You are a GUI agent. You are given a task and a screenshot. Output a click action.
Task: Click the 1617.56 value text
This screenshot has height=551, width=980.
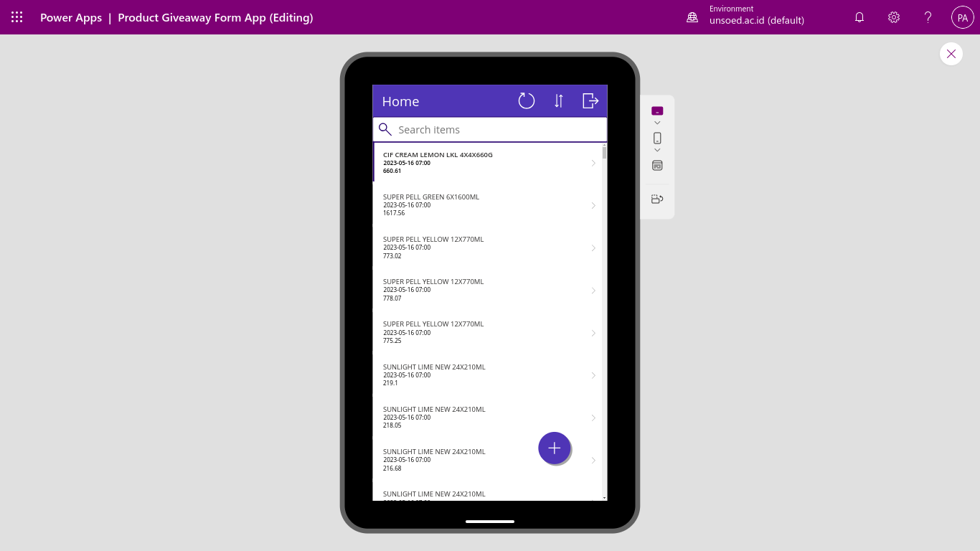394,213
